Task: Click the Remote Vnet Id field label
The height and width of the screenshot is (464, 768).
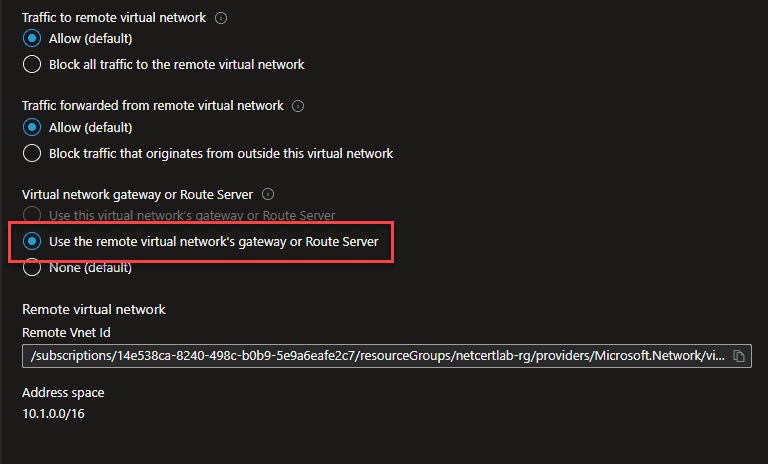Action: [x=66, y=332]
